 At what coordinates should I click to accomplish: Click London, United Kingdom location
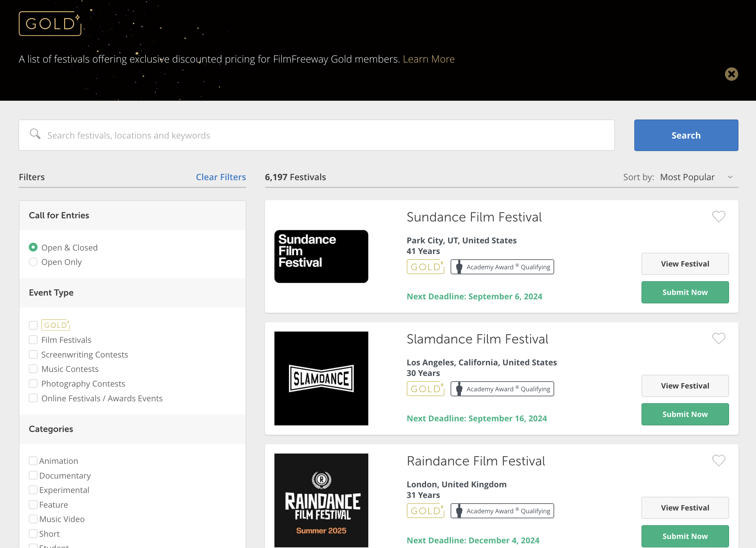457,484
